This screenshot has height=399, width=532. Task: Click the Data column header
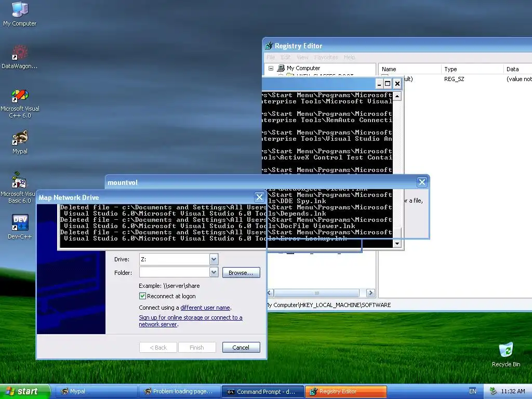tap(518, 69)
